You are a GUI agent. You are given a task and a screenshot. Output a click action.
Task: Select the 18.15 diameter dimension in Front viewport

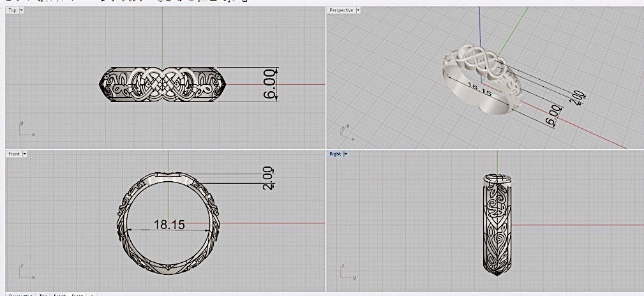pos(169,225)
